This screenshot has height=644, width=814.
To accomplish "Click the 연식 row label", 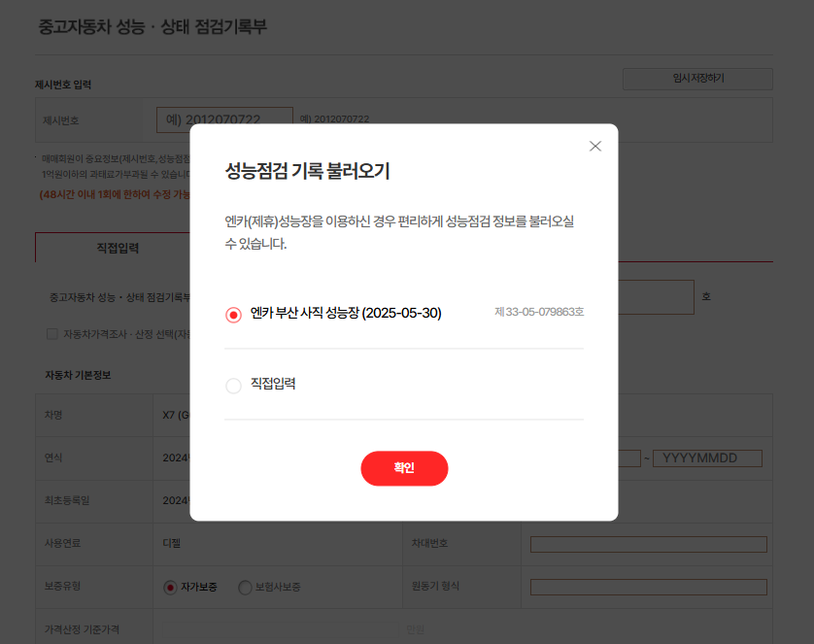I will [53, 458].
